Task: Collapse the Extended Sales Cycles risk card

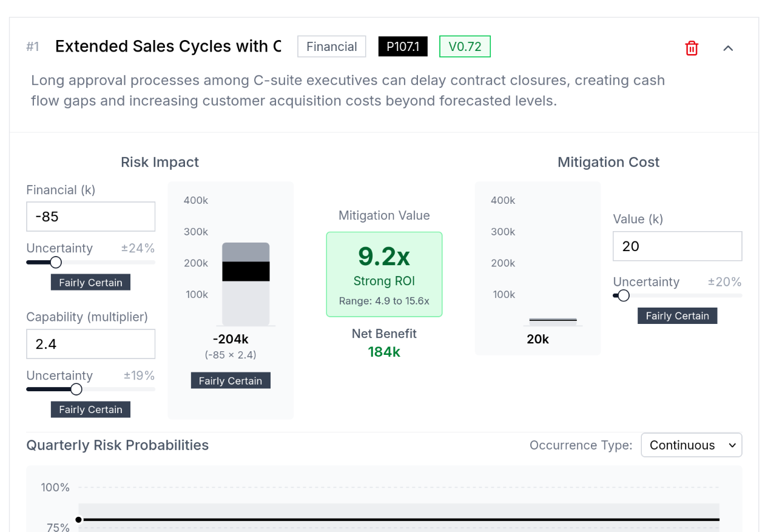Action: point(728,48)
